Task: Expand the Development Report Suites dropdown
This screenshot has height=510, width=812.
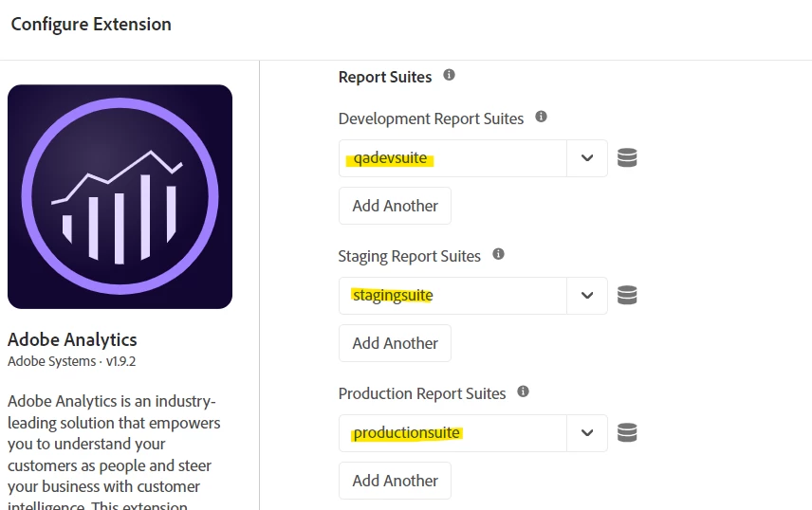Action: coord(587,158)
